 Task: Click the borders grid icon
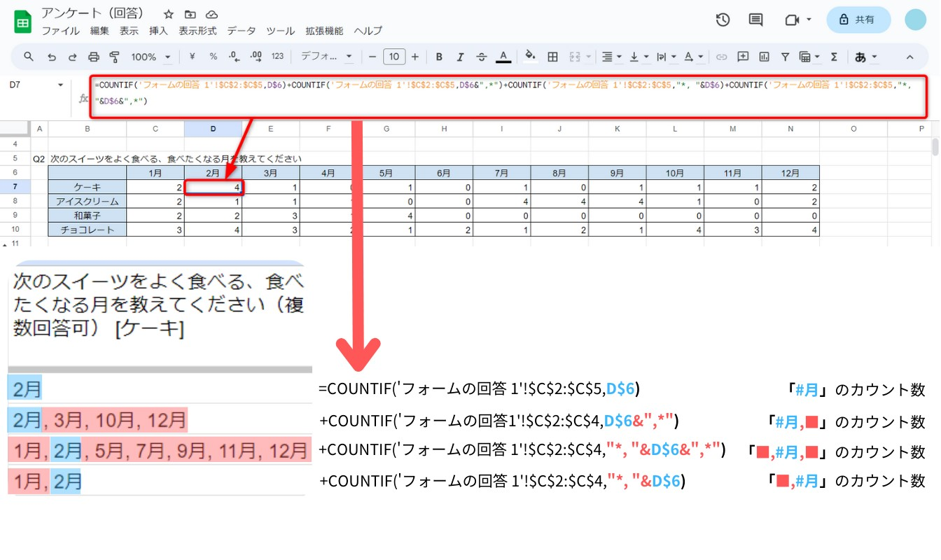(x=552, y=57)
